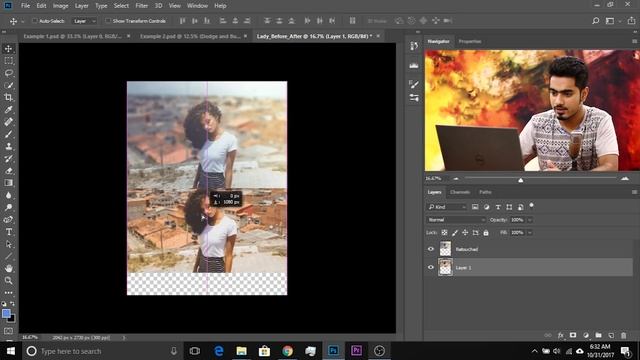The image size is (640, 360).
Task: Add a layer mask
Action: 573,335
